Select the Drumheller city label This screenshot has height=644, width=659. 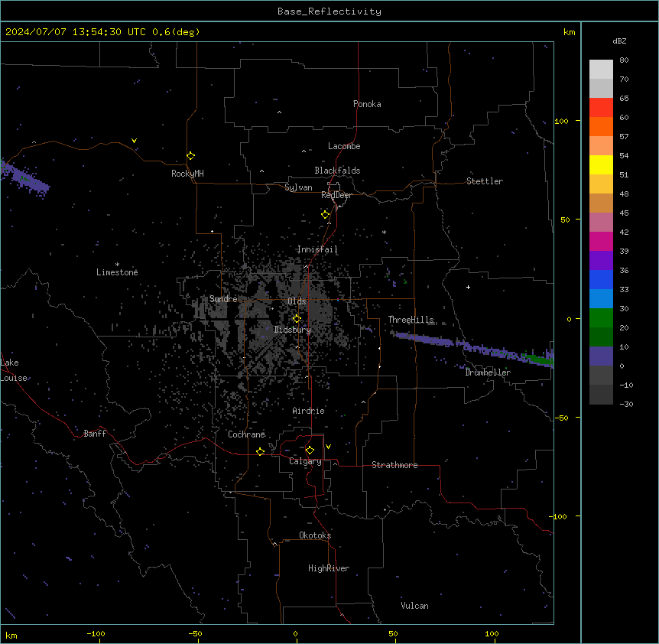488,372
